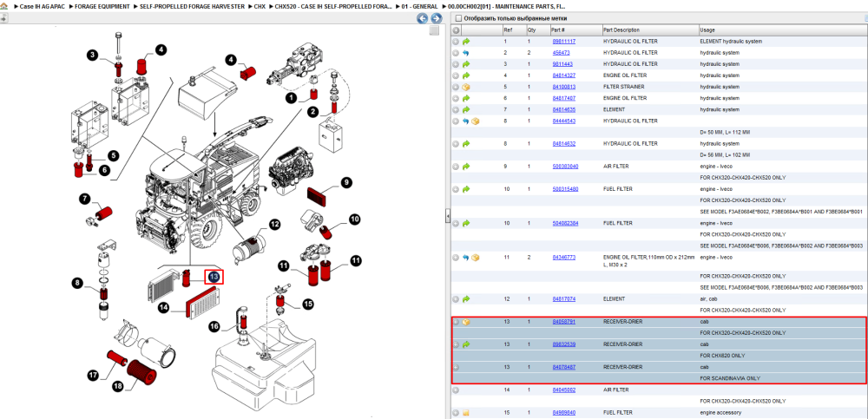Image resolution: width=868 pixels, height=419 pixels.
Task: Select callout 16 near the fuel tank
Action: (214, 327)
